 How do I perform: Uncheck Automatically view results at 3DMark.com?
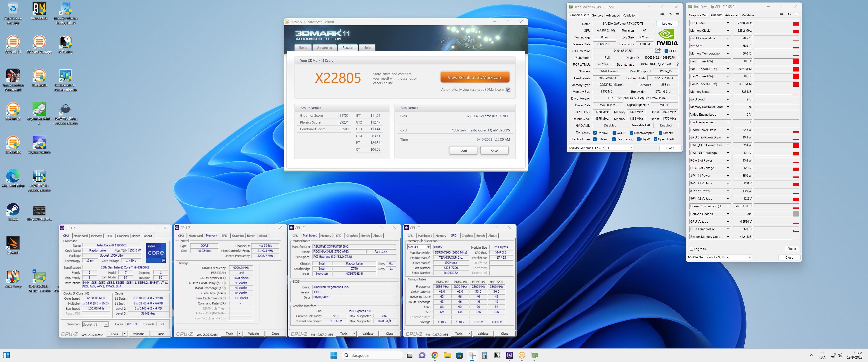coord(508,90)
